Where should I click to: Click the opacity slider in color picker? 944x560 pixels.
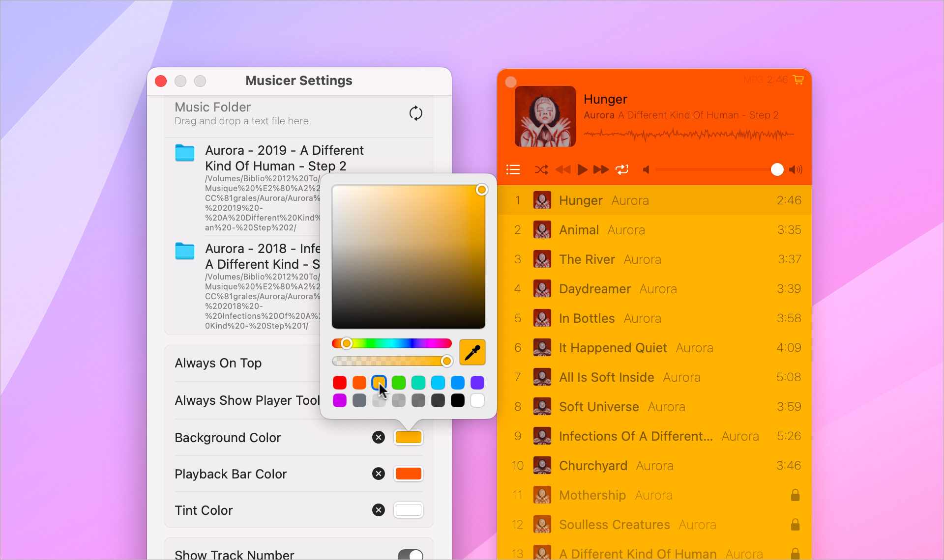coord(392,362)
